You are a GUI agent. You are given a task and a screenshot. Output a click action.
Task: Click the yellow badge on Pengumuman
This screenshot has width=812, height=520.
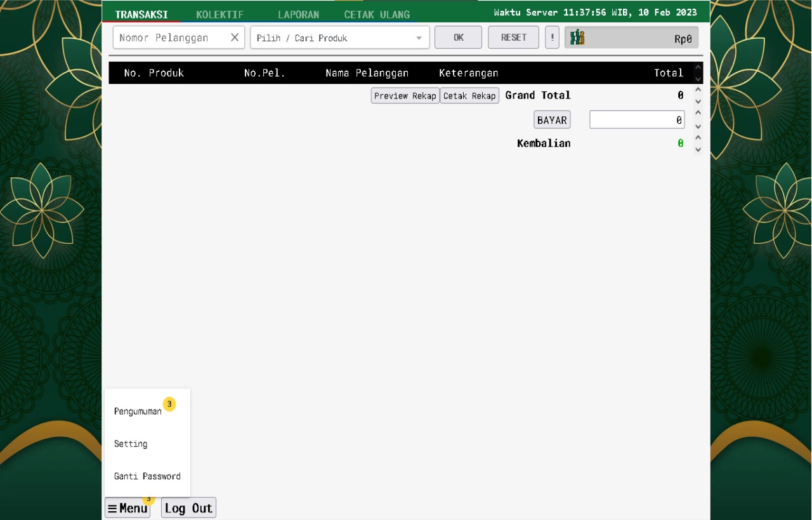(169, 404)
